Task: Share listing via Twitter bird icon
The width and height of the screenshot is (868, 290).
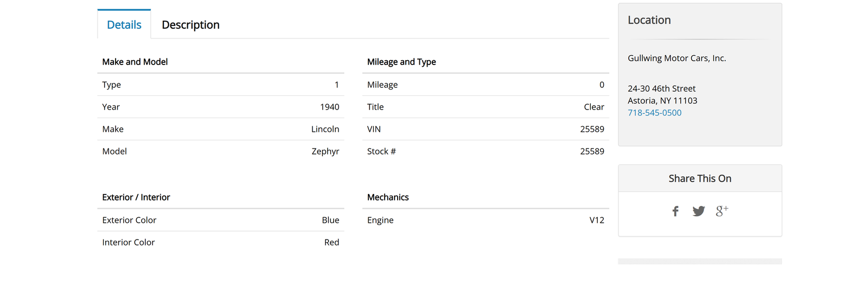Action: point(699,211)
